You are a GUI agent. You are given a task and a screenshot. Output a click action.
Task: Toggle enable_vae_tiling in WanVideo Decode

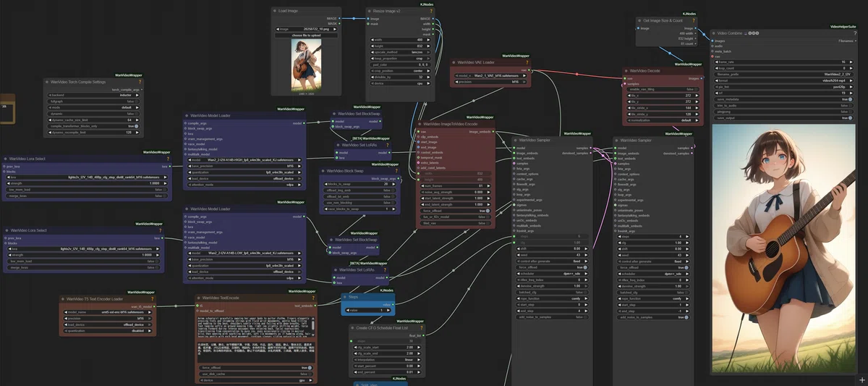663,89
